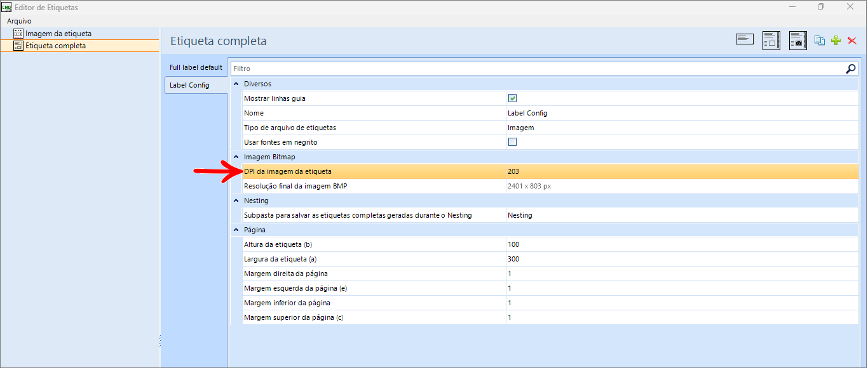Select the Margem inferior da página row
The width and height of the screenshot is (868, 370).
click(550, 303)
